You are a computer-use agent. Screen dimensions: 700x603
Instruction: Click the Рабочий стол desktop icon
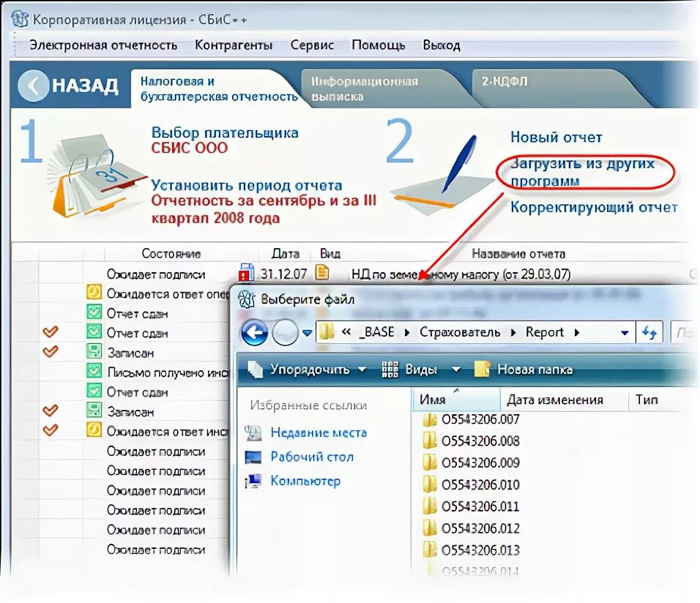(253, 457)
